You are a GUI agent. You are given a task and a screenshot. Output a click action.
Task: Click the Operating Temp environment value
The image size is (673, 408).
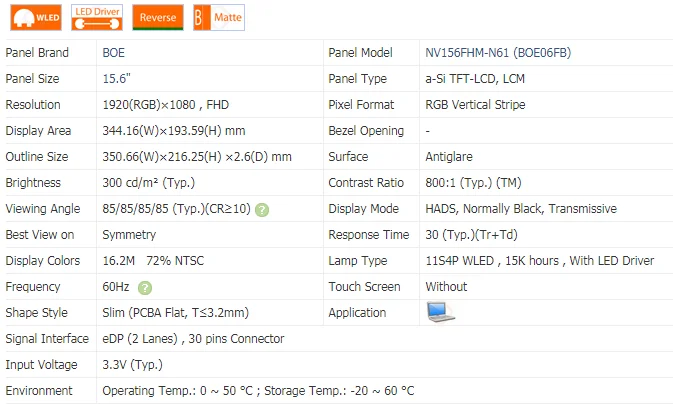258,391
